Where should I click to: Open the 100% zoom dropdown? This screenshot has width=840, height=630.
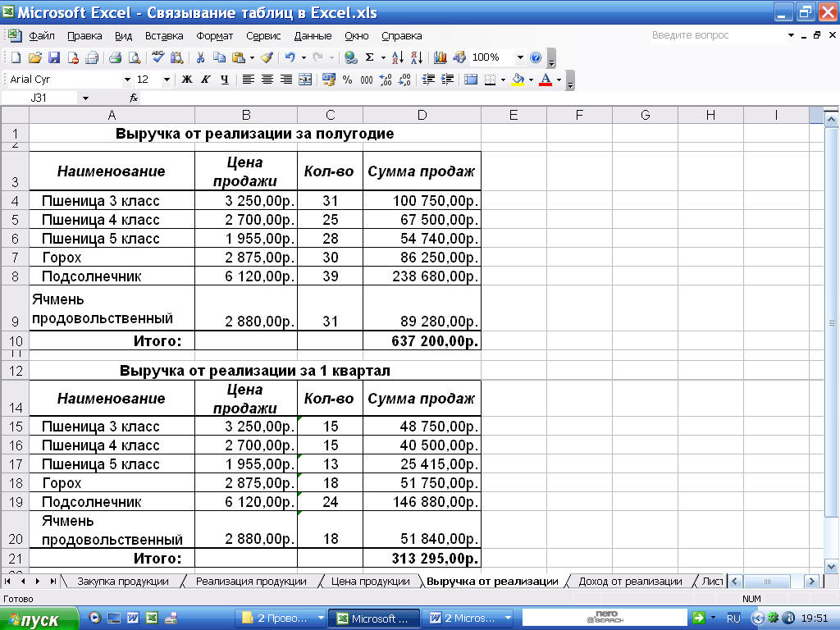tap(519, 57)
